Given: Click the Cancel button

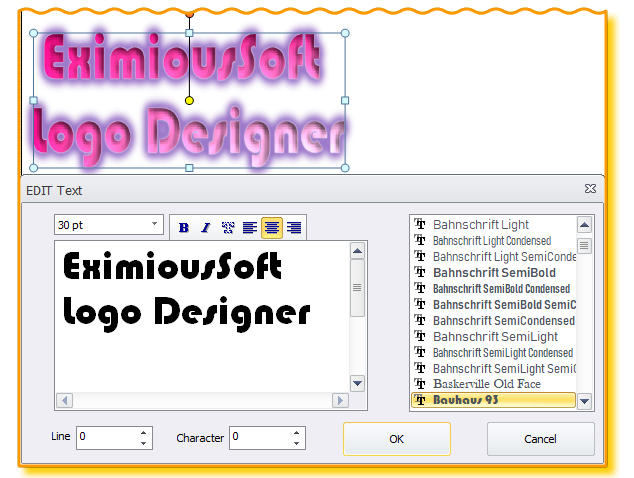Looking at the screenshot, I should [541, 439].
